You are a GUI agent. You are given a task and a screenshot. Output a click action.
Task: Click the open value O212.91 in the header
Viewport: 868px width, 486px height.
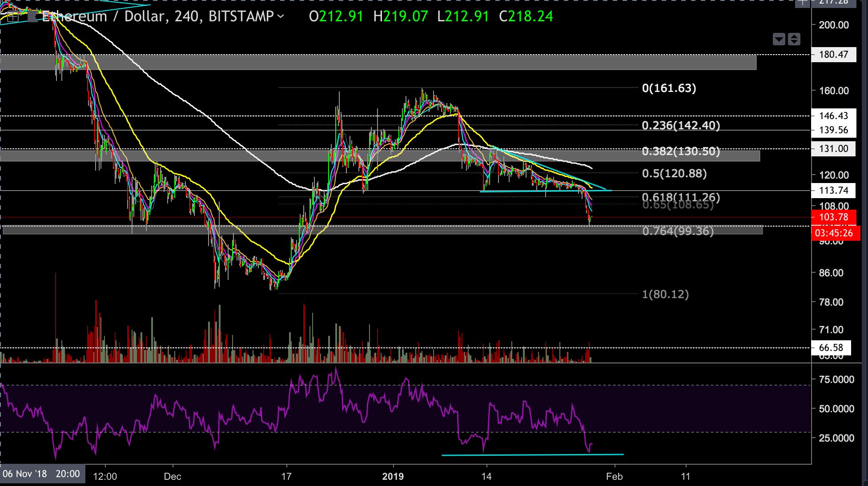(x=336, y=16)
